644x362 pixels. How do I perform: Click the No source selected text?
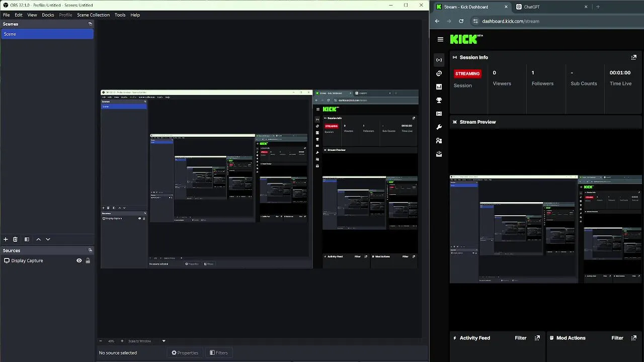118,353
